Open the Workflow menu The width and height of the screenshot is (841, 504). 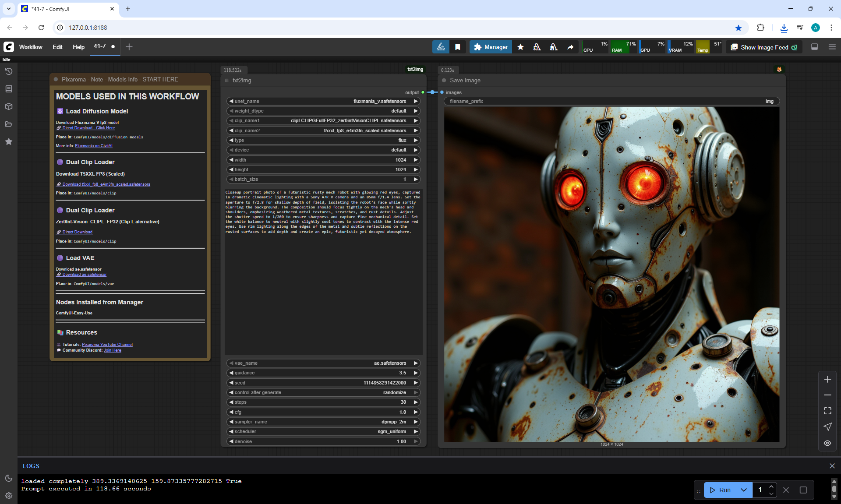click(31, 47)
